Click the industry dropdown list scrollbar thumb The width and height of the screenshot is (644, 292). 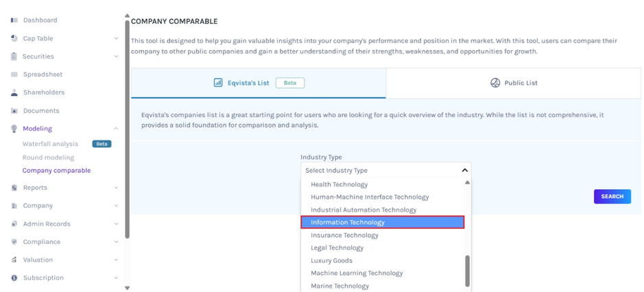pyautogui.click(x=467, y=271)
